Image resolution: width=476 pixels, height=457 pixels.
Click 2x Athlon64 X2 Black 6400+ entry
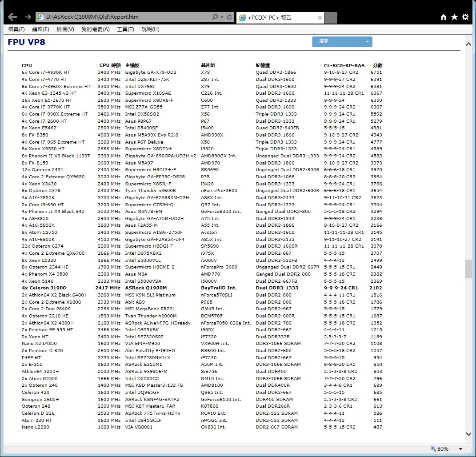tap(54, 295)
